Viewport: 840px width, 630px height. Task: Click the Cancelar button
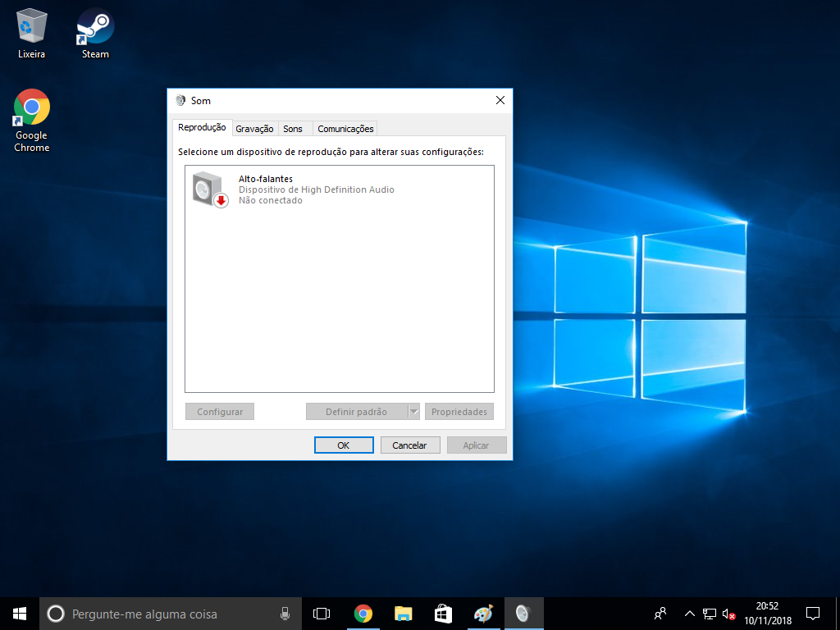(410, 445)
